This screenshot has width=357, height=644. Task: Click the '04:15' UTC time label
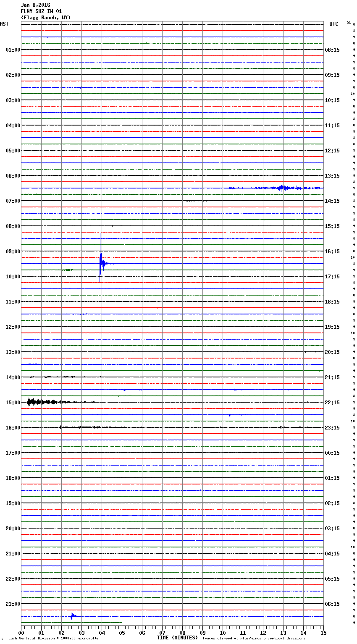point(332,554)
